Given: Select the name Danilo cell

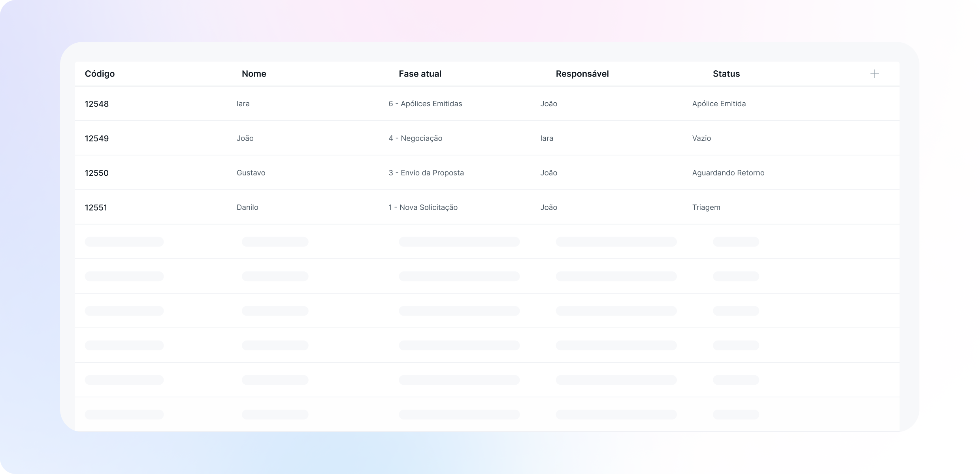Looking at the screenshot, I should tap(247, 207).
